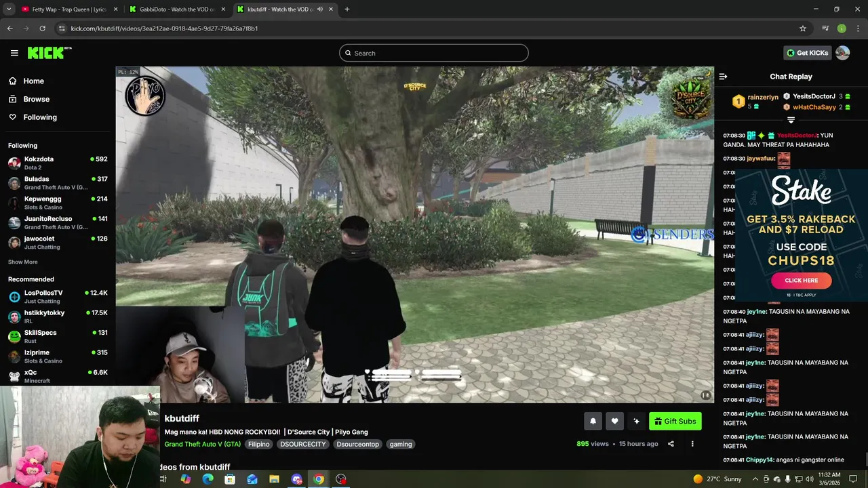Open SkillSpecs recommended channel
Viewport: 868px width, 488px height.
(58, 336)
